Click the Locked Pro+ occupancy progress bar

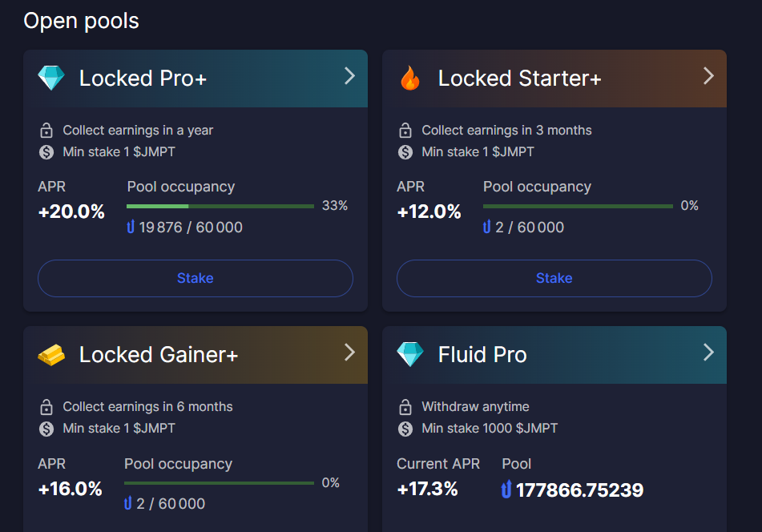click(x=220, y=207)
